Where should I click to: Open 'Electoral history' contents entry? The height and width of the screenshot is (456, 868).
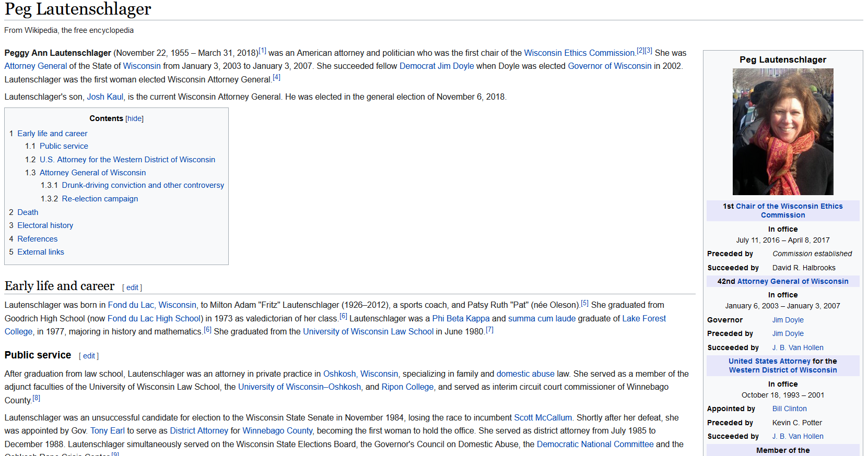(45, 225)
